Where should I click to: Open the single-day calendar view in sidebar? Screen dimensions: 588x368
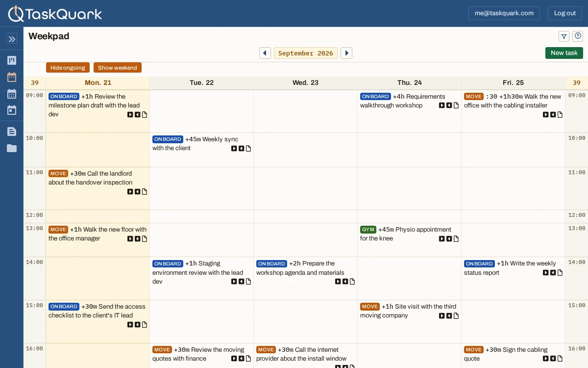pos(12,110)
